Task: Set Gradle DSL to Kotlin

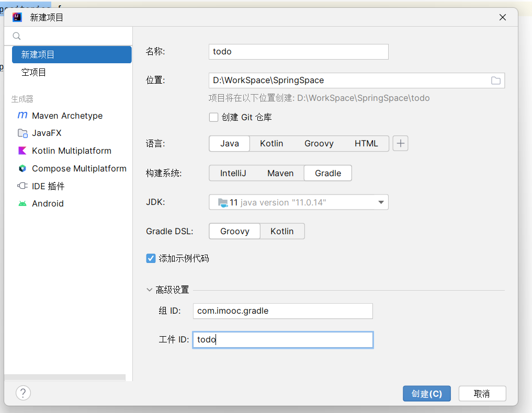Action: click(282, 231)
